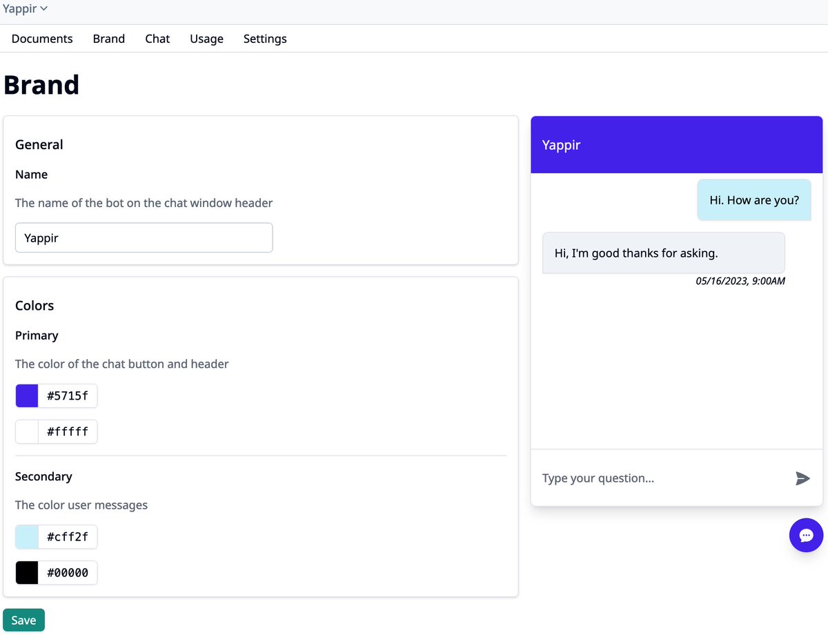Image resolution: width=828 pixels, height=644 pixels.
Task: Send the chat message with arrow icon
Action: [802, 478]
